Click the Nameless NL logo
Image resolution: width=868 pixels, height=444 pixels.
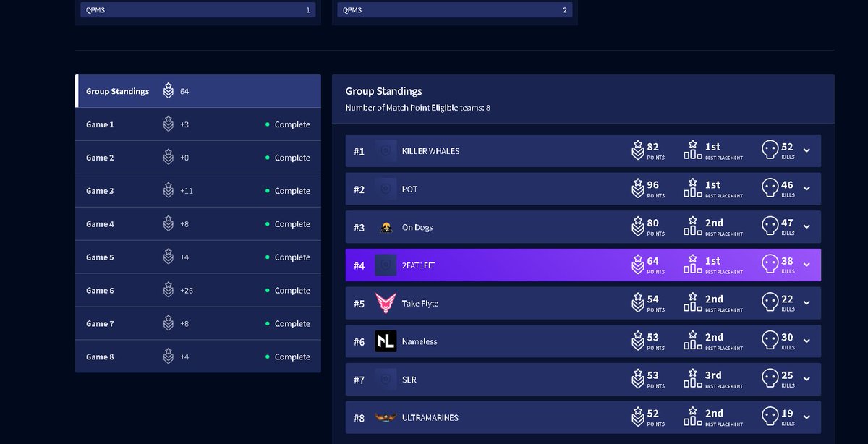click(386, 341)
